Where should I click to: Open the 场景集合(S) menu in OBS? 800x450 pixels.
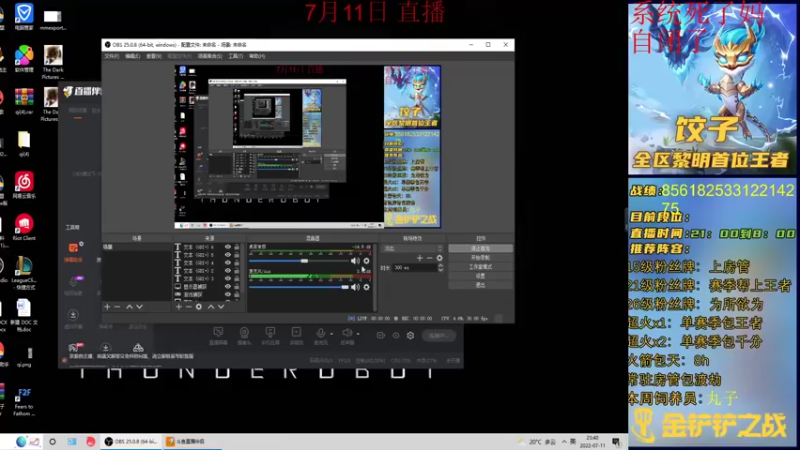coord(210,56)
